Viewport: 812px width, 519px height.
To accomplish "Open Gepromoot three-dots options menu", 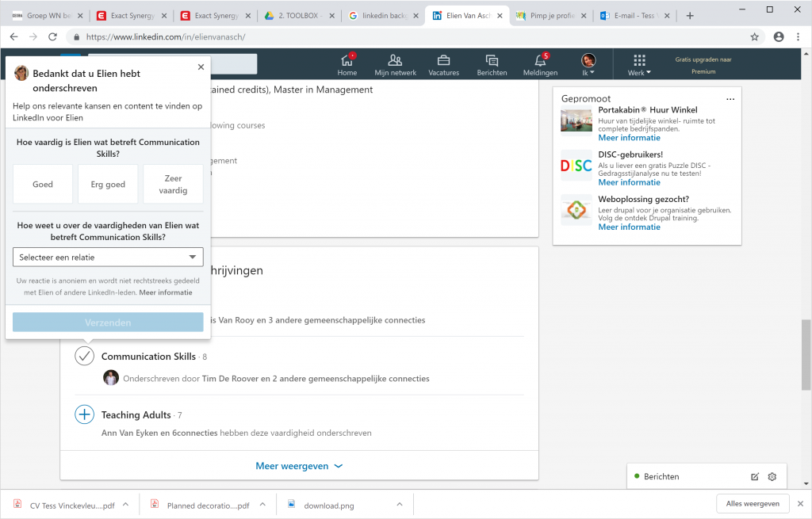I will pyautogui.click(x=730, y=99).
